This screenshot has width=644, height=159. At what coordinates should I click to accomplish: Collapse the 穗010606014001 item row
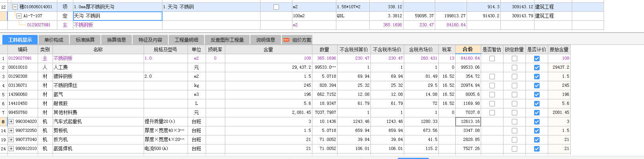point(15,7)
